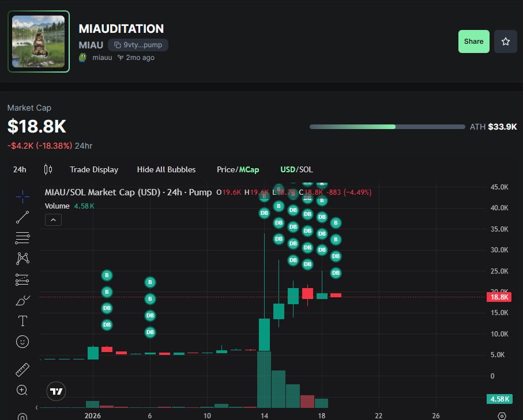
Task: Select the text annotation tool
Action: click(x=22, y=321)
